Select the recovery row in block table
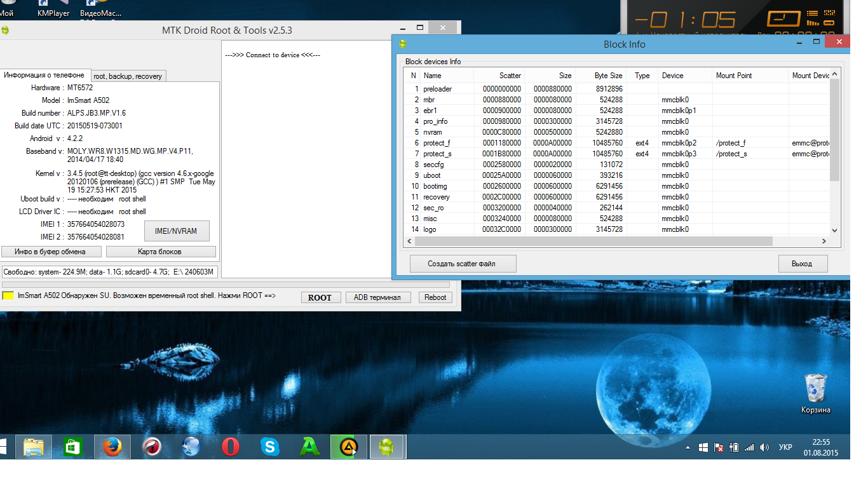 point(436,197)
